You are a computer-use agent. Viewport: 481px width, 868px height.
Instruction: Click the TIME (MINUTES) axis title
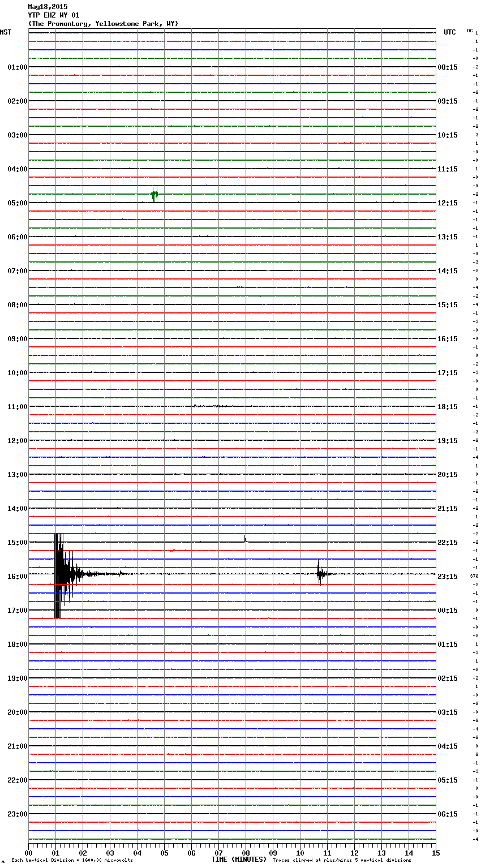point(239,860)
